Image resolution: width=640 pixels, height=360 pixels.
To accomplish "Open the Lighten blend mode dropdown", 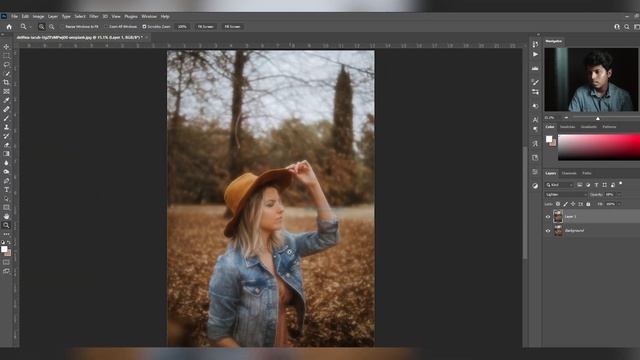I will [565, 194].
